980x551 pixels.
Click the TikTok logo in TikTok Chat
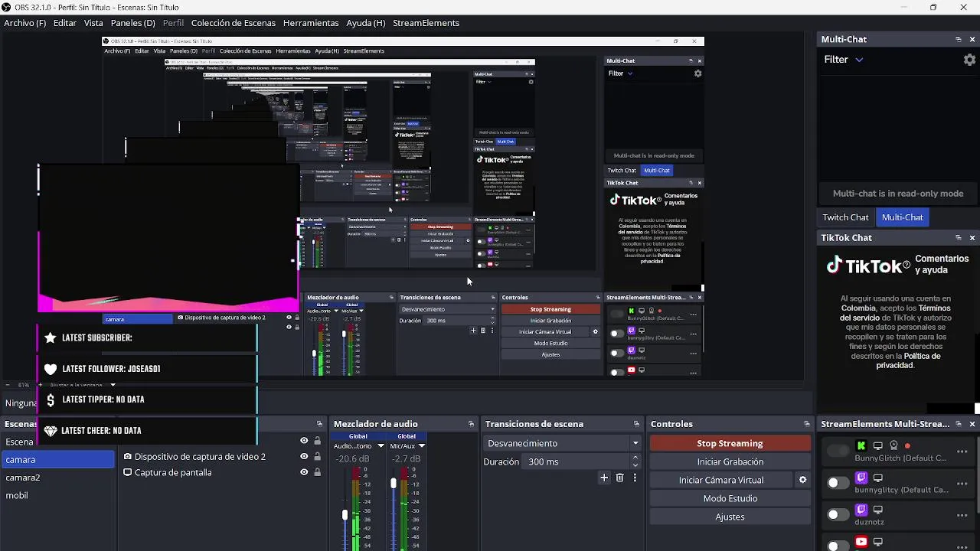867,266
